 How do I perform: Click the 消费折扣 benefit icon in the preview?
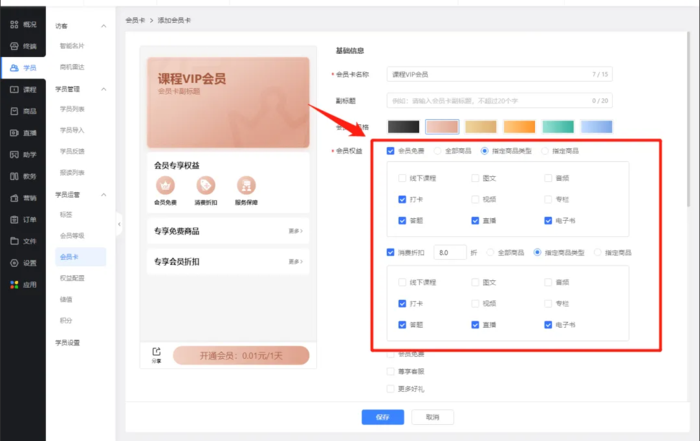[205, 186]
